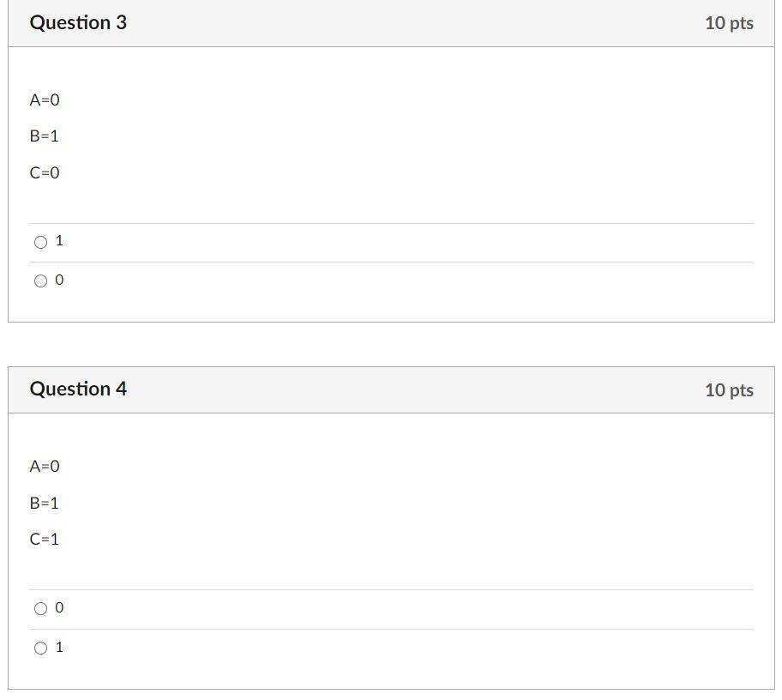This screenshot has height=700, width=782.
Task: Click the "A=0" text in Question 3
Action: point(44,100)
